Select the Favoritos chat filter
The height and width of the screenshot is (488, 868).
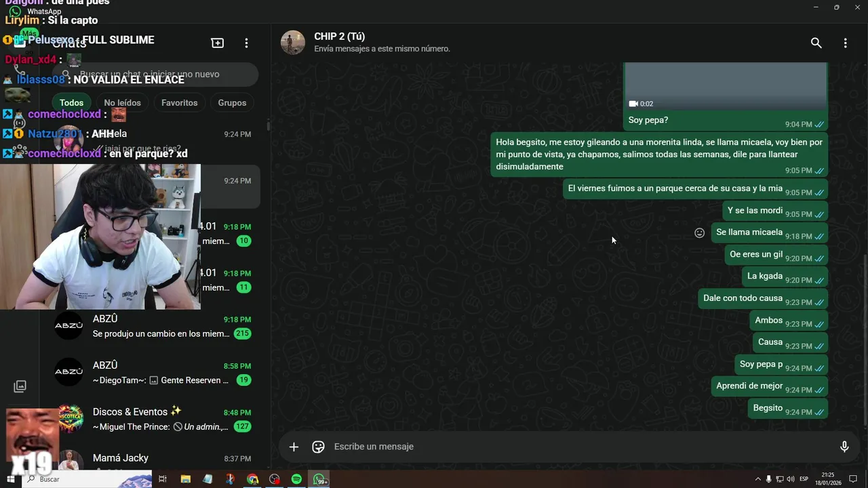pyautogui.click(x=179, y=103)
